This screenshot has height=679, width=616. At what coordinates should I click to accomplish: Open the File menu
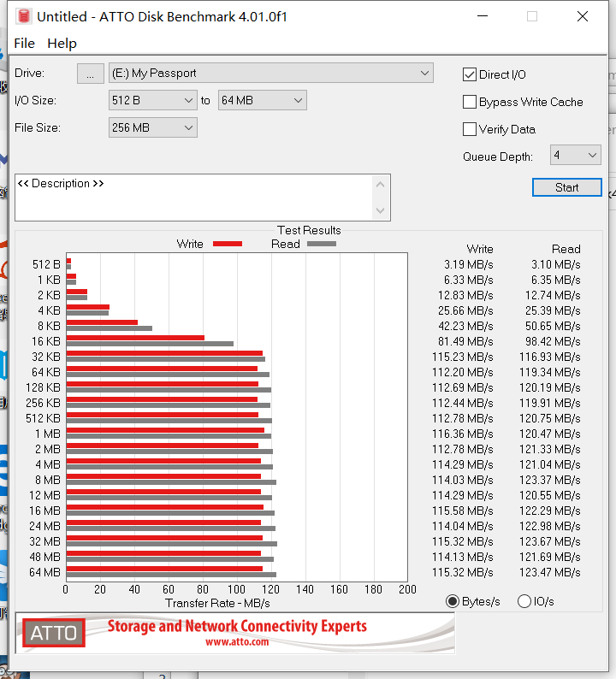pos(25,43)
